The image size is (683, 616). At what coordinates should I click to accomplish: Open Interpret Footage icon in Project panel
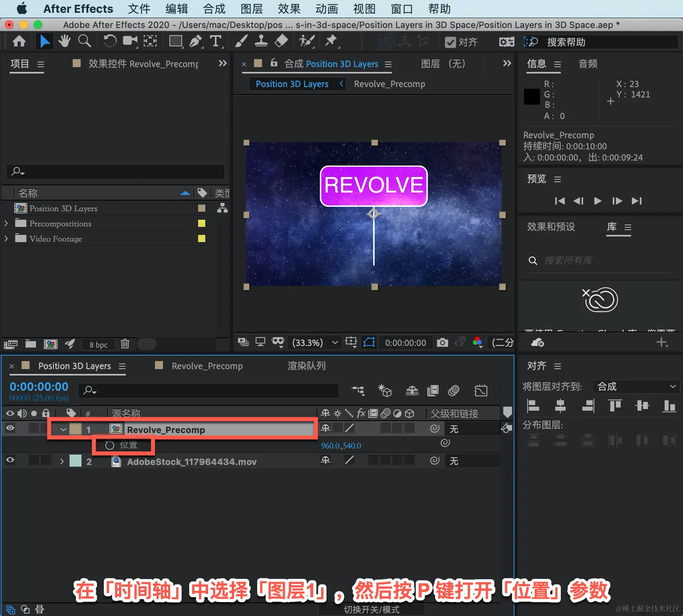10,344
